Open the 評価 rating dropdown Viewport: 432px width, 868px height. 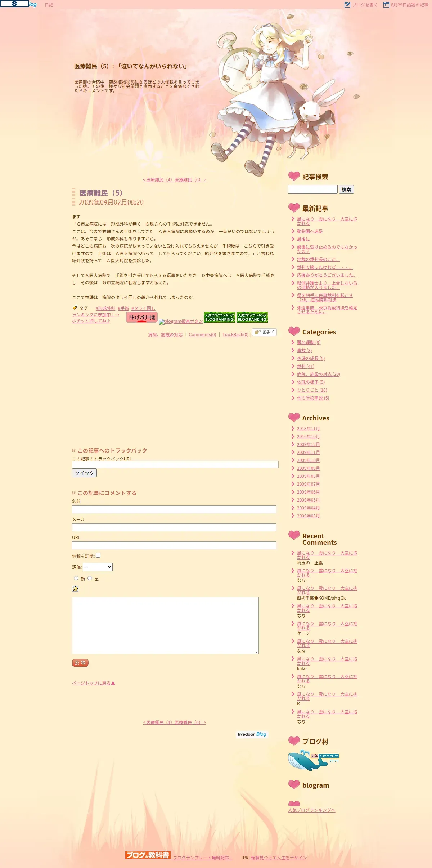pos(98,567)
